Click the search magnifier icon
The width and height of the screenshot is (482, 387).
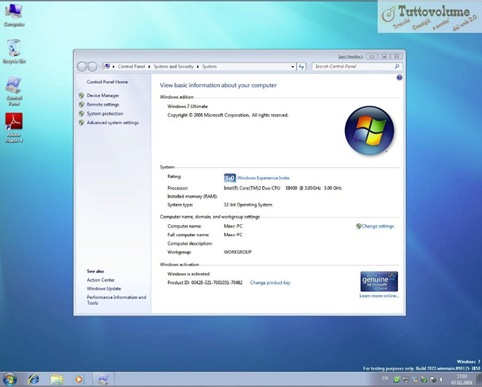(397, 66)
